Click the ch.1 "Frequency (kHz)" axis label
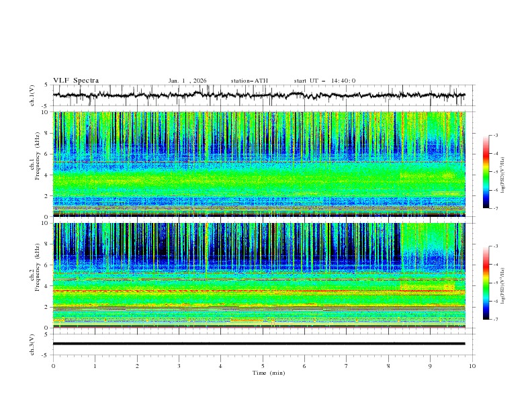The width and height of the screenshot is (532, 411). pyautogui.click(x=38, y=154)
